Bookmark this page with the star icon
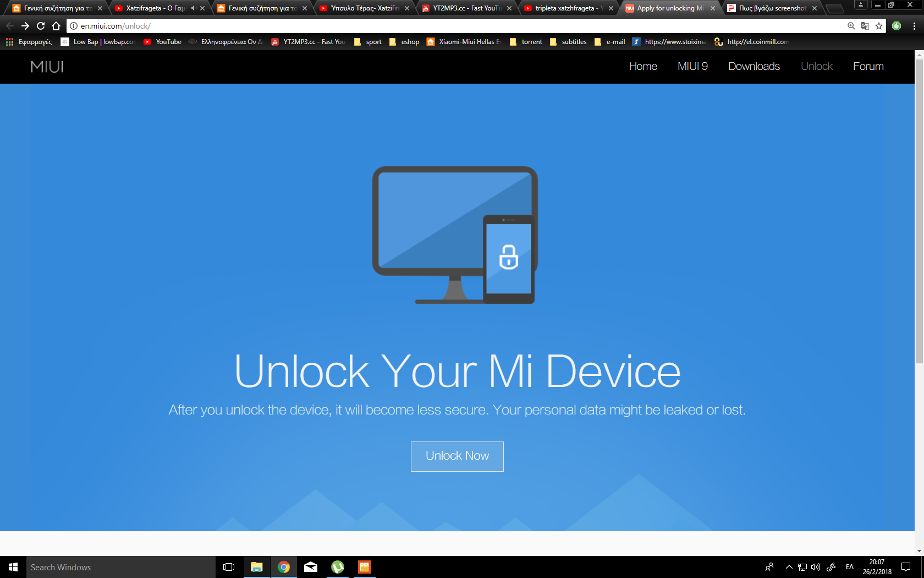Image resolution: width=924 pixels, height=578 pixels. click(879, 26)
